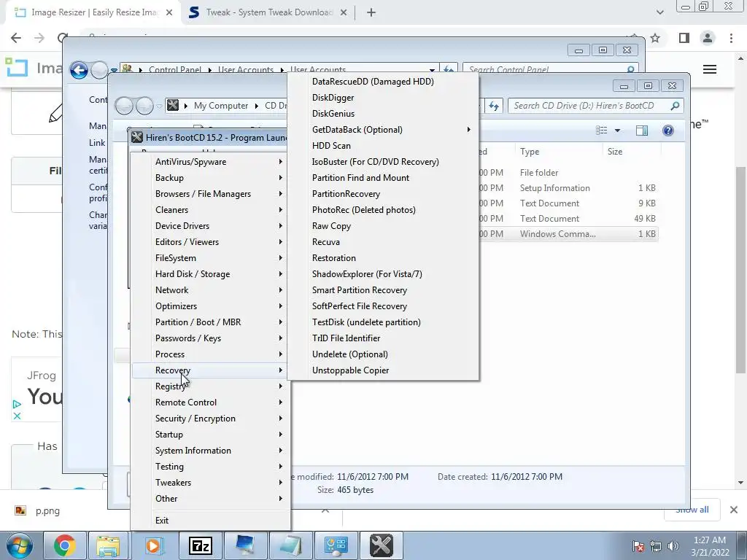This screenshot has width=747, height=560.
Task: Choose Exit in the launcher menu
Action: tap(209, 520)
